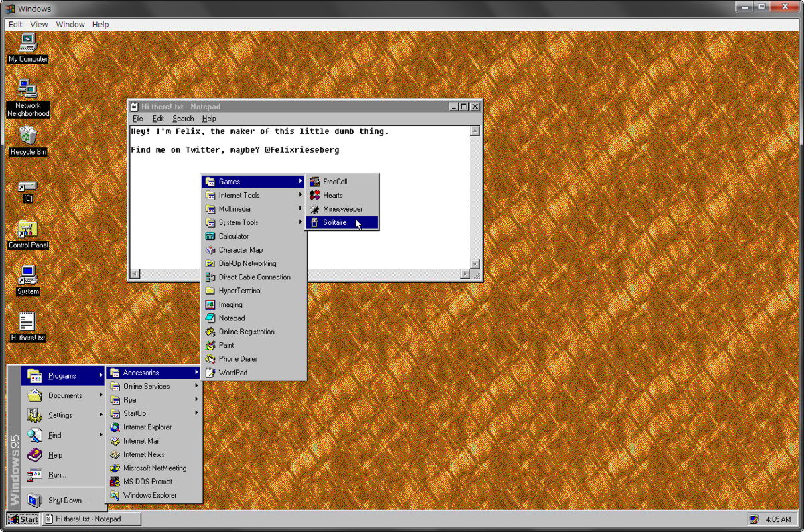Expand the StartUp program group
Image resolution: width=804 pixels, height=532 pixels.
(153, 413)
